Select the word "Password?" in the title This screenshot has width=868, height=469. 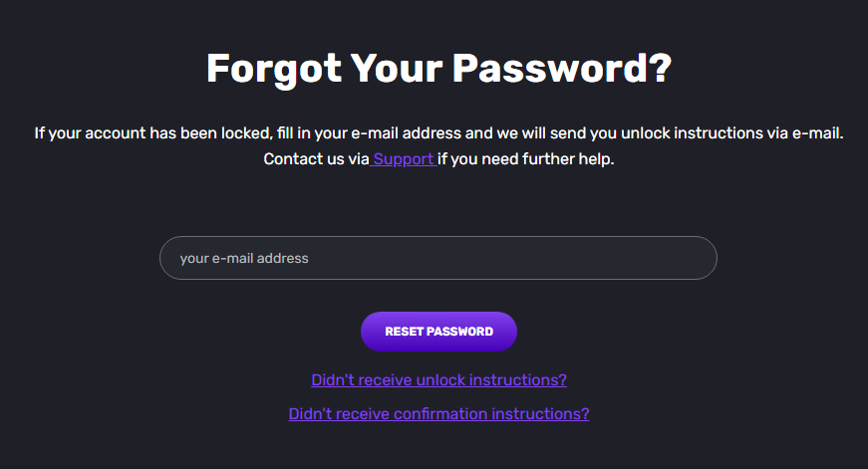pyautogui.click(x=561, y=69)
